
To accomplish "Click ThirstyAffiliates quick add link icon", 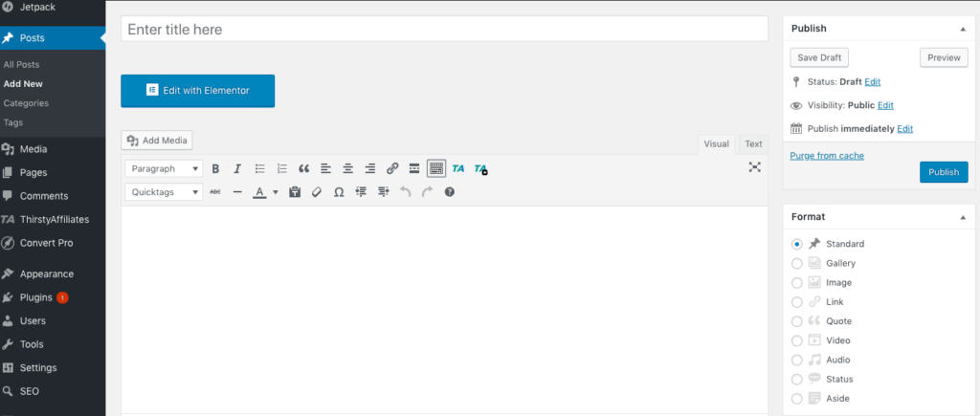I will (x=480, y=168).
